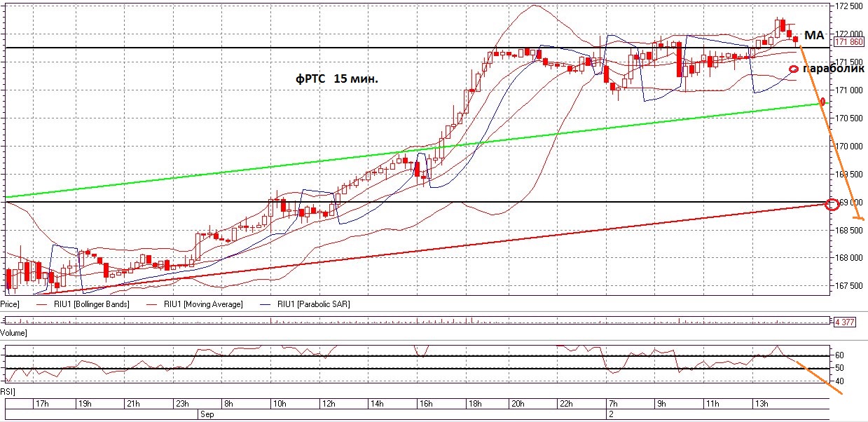Click the 172 000 price axis label
This screenshot has width=868, height=422.
848,34
